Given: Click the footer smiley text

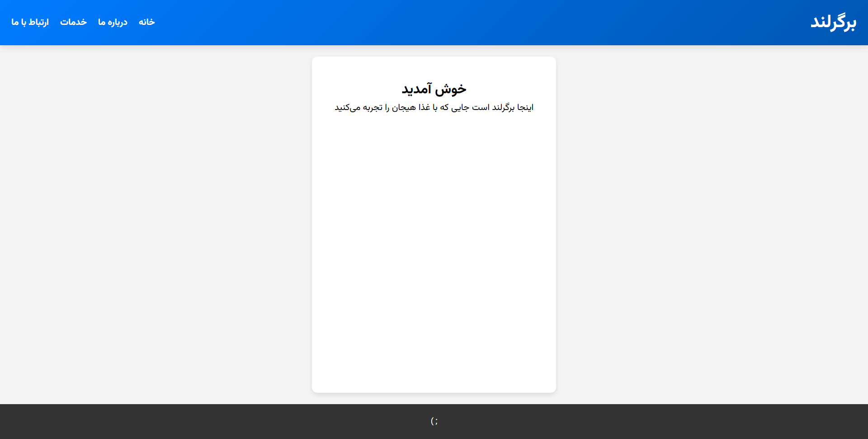Looking at the screenshot, I should tap(434, 421).
